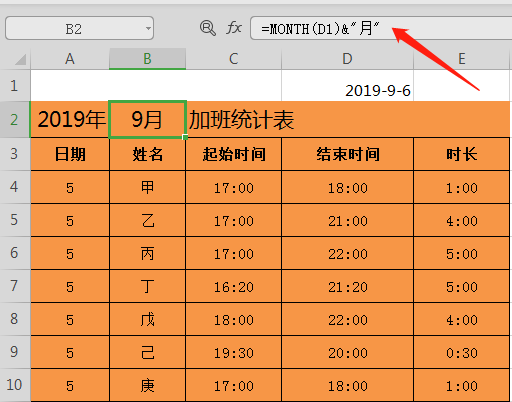512x402 pixels.
Task: Click the name cell 乙
Action: point(147,220)
